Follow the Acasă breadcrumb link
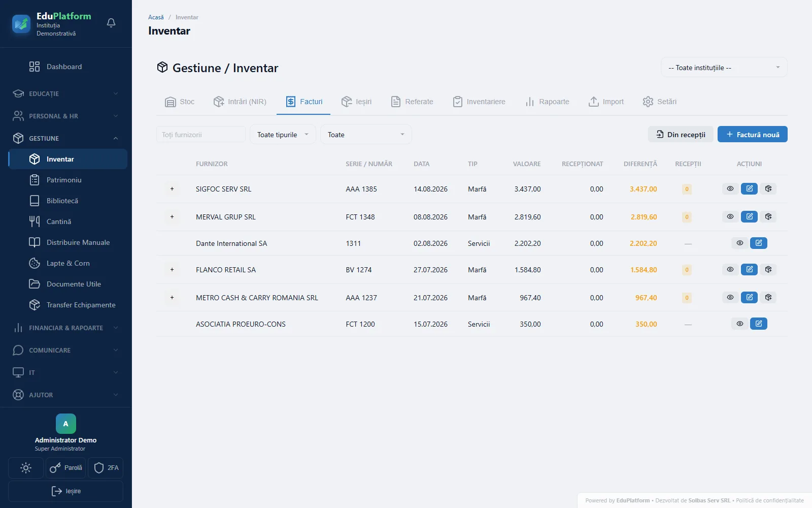Image resolution: width=812 pixels, height=508 pixels. (x=156, y=17)
